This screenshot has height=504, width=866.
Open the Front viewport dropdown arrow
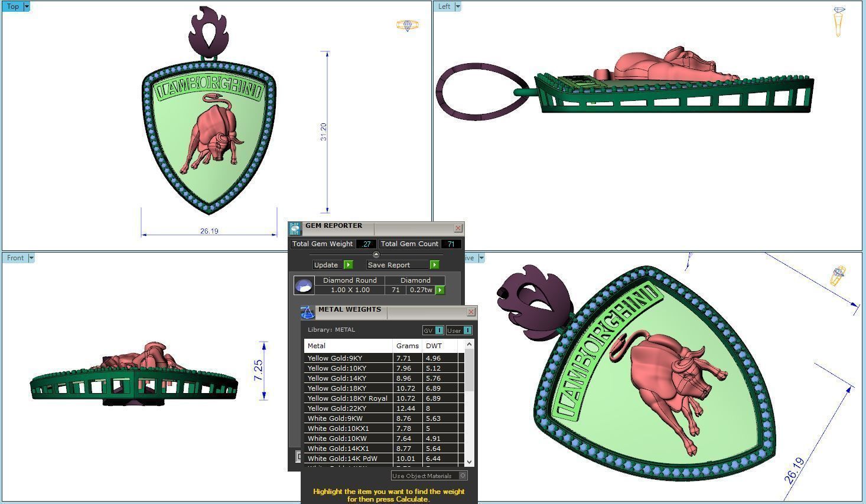point(32,258)
